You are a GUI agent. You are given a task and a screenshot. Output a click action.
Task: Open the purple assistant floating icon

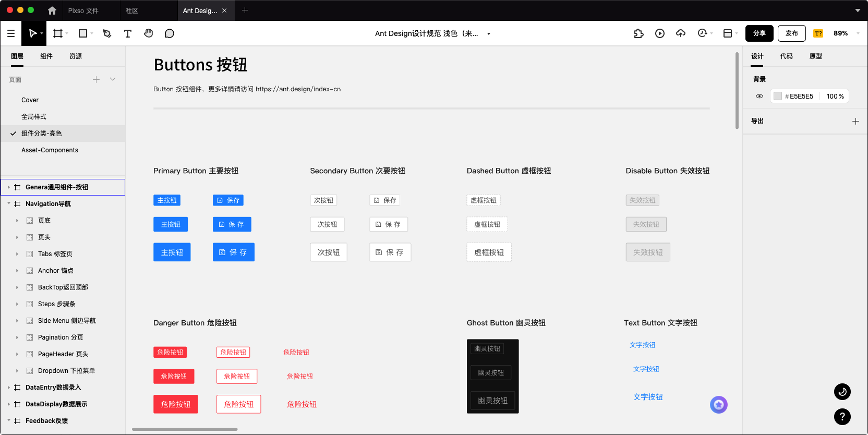[719, 405]
